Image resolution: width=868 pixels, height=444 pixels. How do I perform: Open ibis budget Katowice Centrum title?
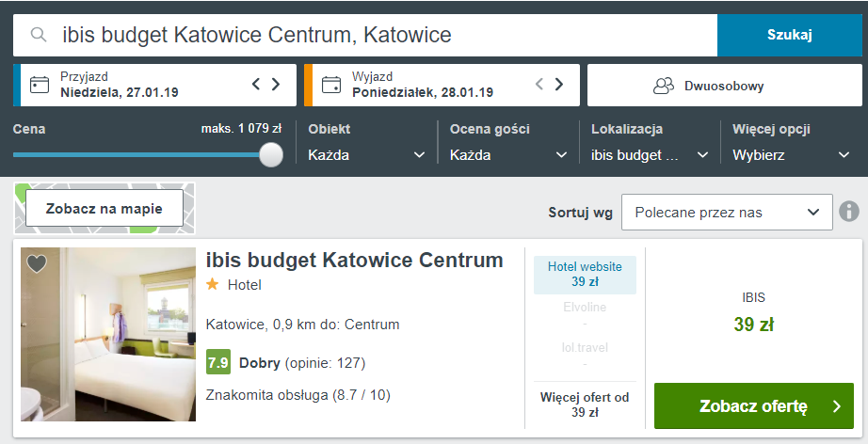pos(354,260)
